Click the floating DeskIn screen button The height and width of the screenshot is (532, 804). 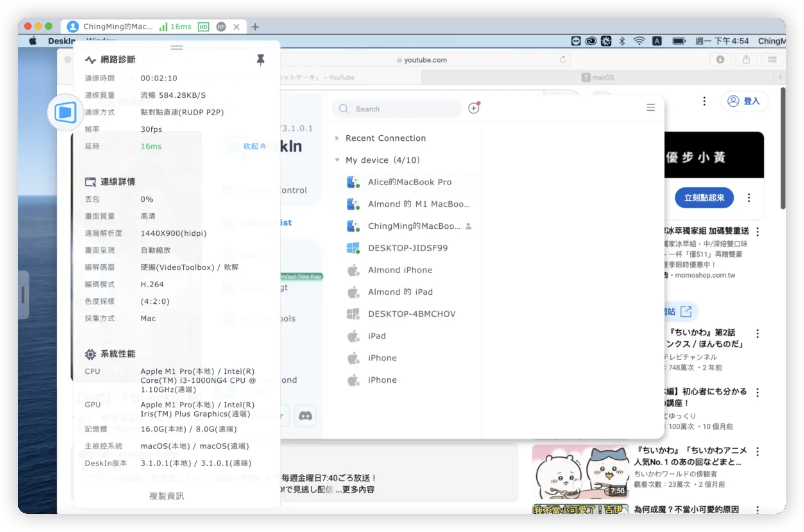click(x=65, y=112)
